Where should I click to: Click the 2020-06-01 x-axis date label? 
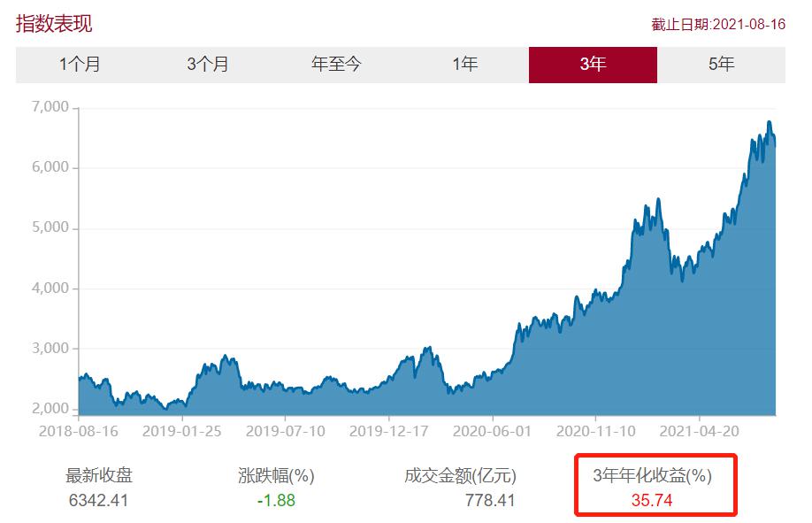point(493,431)
